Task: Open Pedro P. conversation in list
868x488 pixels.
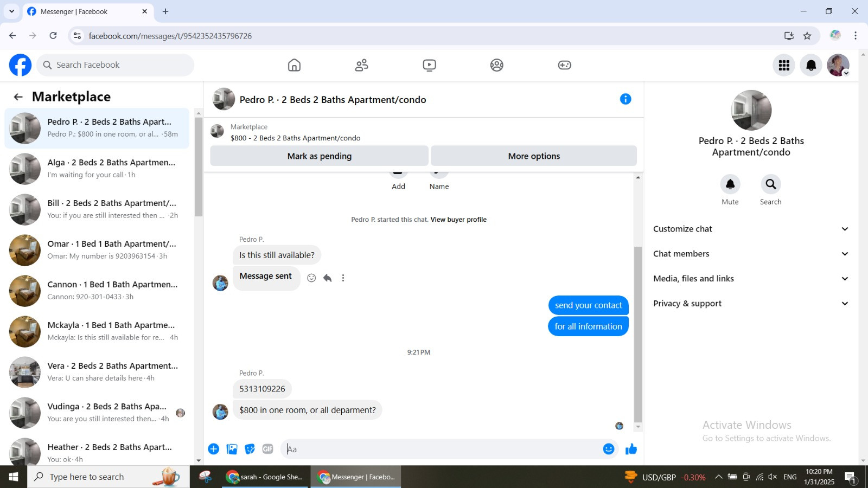Action: pyautogui.click(x=97, y=128)
